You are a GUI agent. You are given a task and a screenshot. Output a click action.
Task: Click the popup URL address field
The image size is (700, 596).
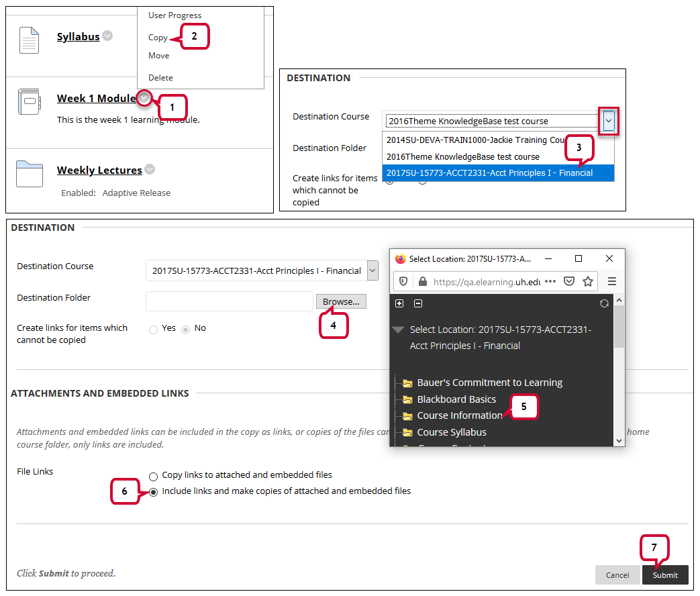tap(487, 282)
